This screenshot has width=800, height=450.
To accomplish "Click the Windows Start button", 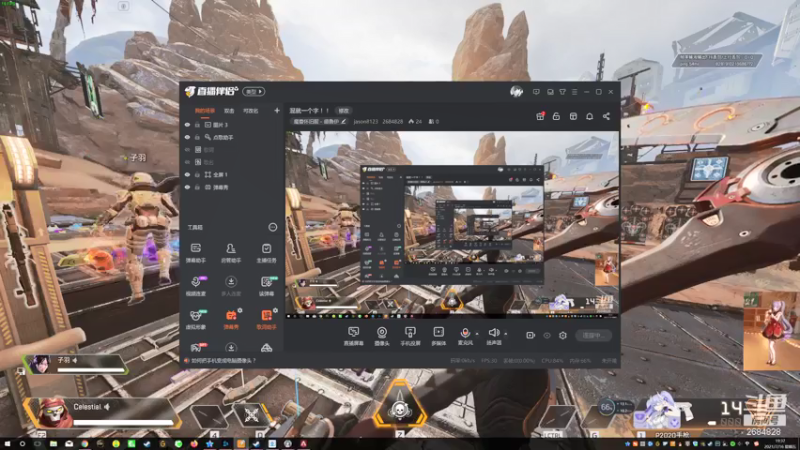I will tap(7, 444).
